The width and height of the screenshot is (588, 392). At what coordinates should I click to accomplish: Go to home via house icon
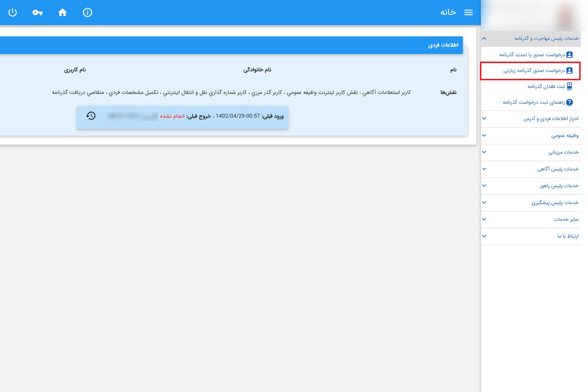click(x=62, y=12)
